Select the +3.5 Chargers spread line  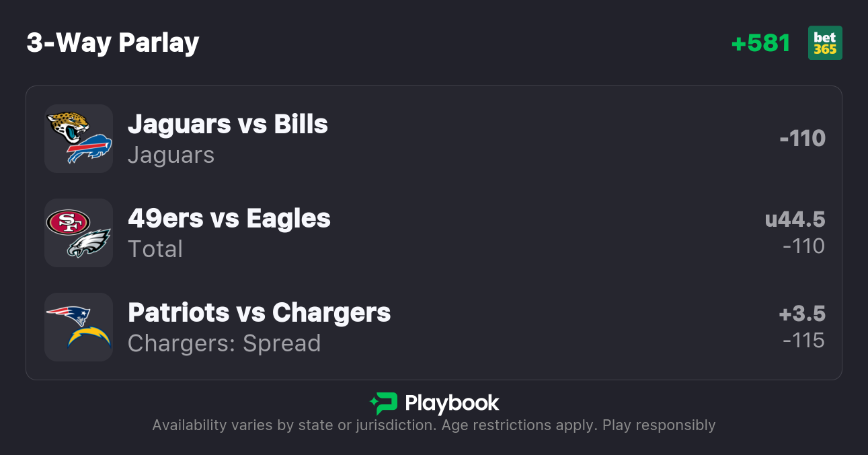[x=801, y=314]
